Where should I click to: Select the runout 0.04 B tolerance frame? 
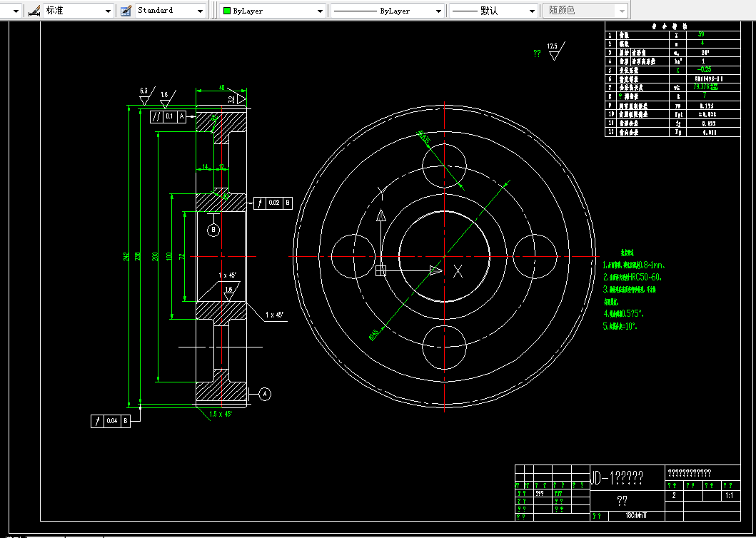[111, 421]
